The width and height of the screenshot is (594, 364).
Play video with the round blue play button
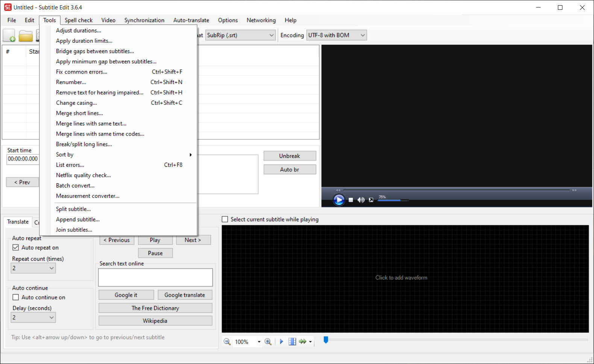(x=339, y=200)
